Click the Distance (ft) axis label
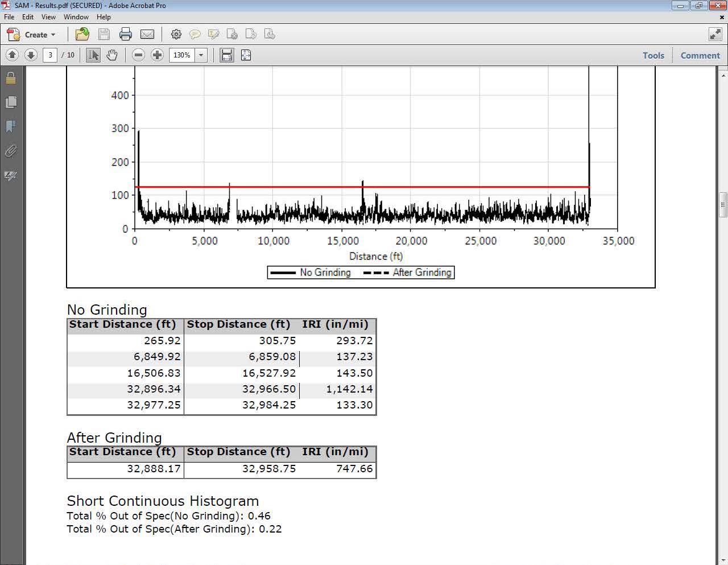Screen dimensions: 728x565 point(376,256)
